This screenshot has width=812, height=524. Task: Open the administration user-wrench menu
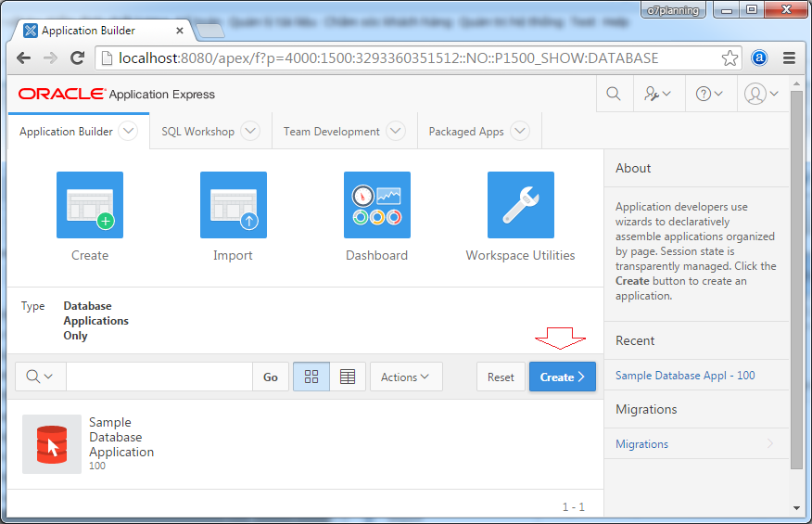click(658, 94)
